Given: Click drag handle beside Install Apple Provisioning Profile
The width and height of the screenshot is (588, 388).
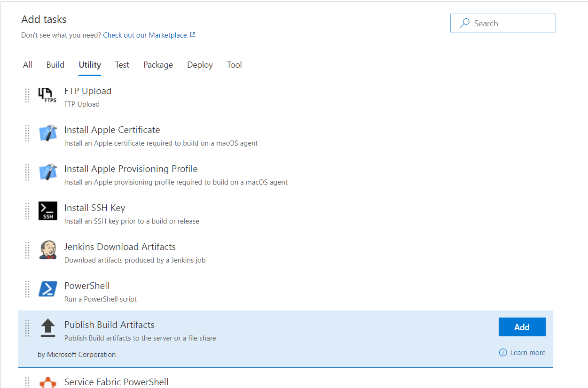Looking at the screenshot, I should (x=27, y=172).
